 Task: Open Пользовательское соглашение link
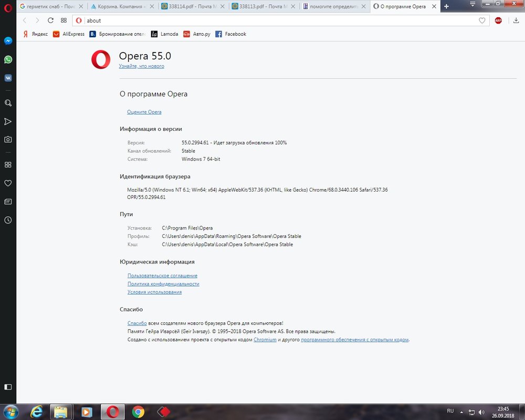coord(162,276)
